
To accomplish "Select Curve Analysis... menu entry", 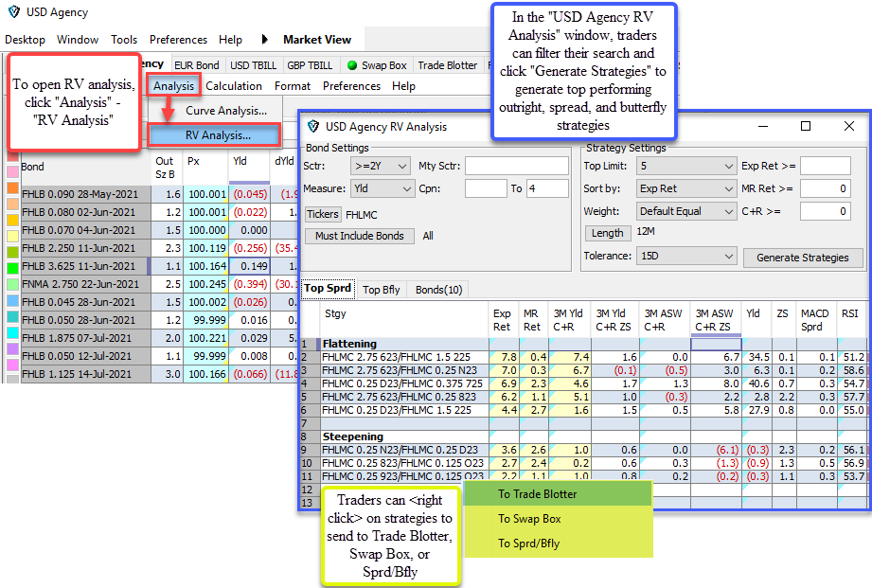I will (225, 111).
